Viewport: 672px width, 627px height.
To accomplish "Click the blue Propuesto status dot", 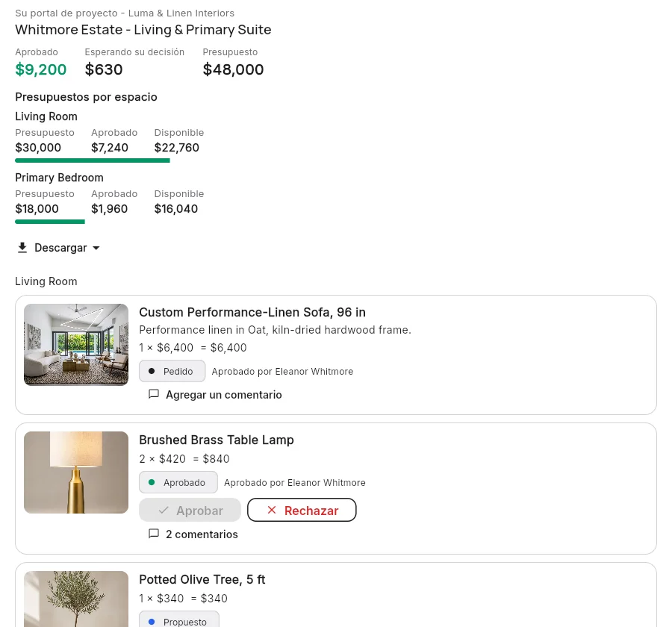I will [152, 622].
